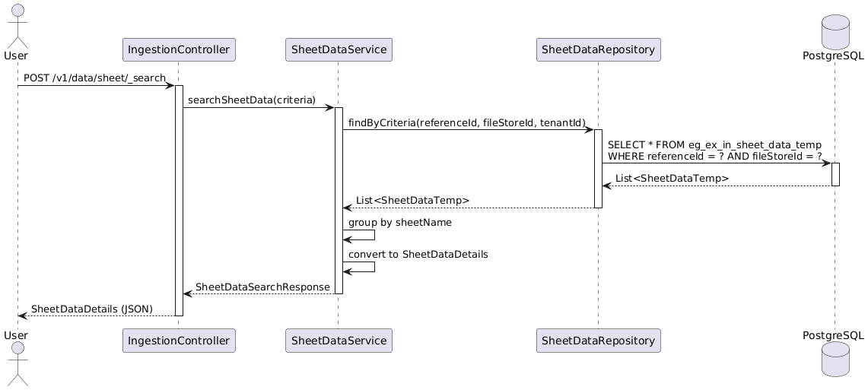Screen dimensions: 868x390
Task: Select the PostgreSQL database icon at bottom
Action: pyautogui.click(x=835, y=359)
